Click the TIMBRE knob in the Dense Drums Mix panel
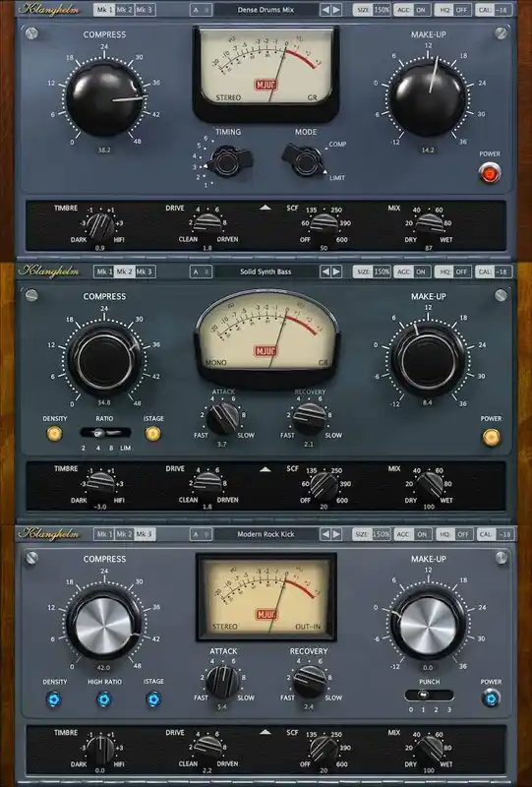Image resolution: width=532 pixels, height=787 pixels. [x=100, y=227]
